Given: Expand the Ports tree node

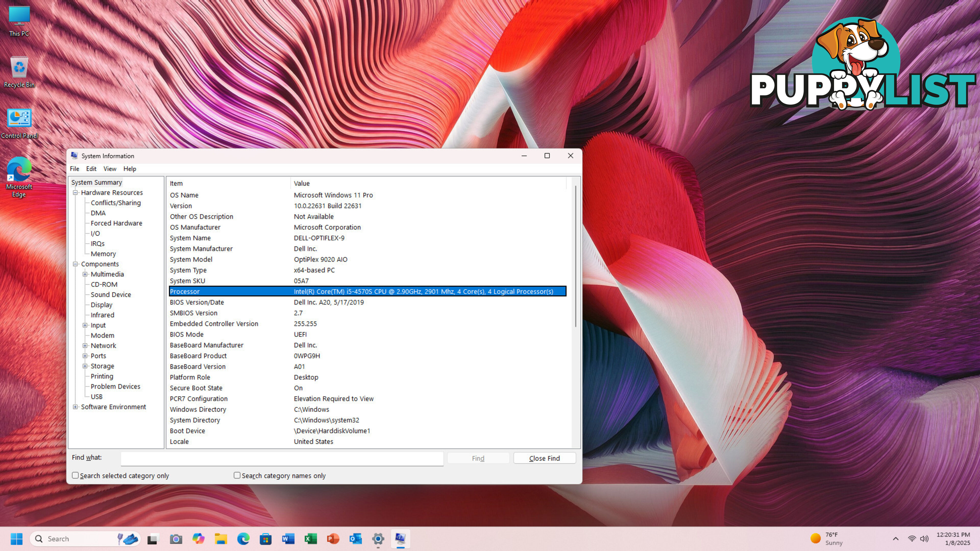Looking at the screenshot, I should click(x=85, y=356).
